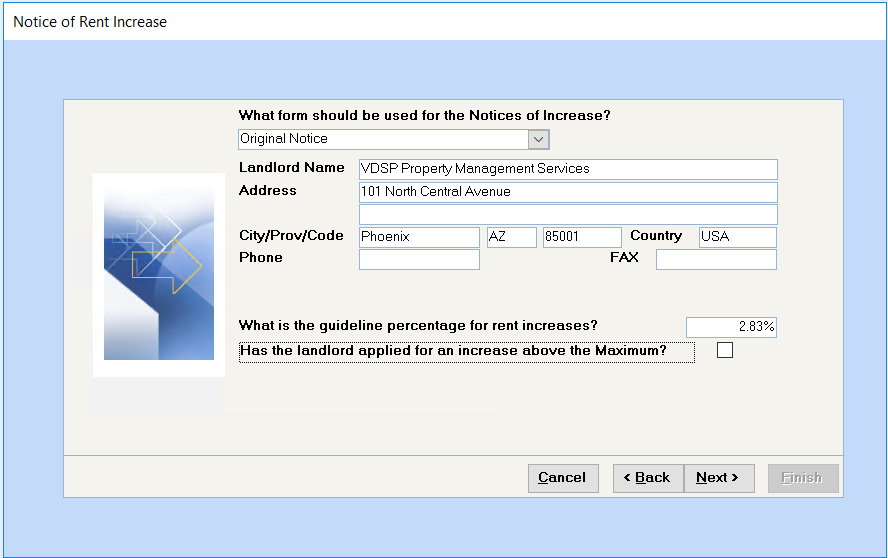Click the zip code field containing 85001

582,237
